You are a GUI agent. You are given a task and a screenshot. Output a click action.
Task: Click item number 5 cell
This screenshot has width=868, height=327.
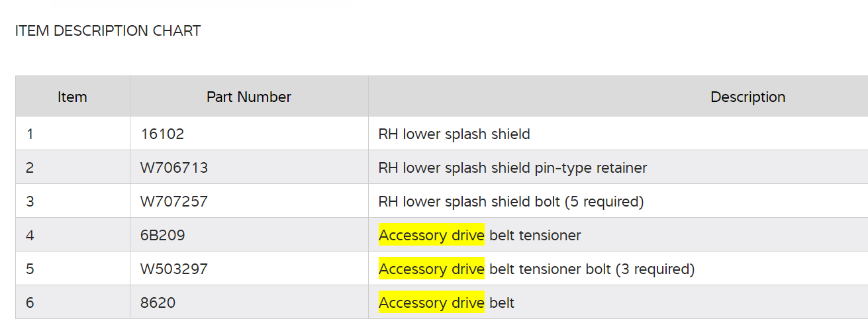pos(30,269)
